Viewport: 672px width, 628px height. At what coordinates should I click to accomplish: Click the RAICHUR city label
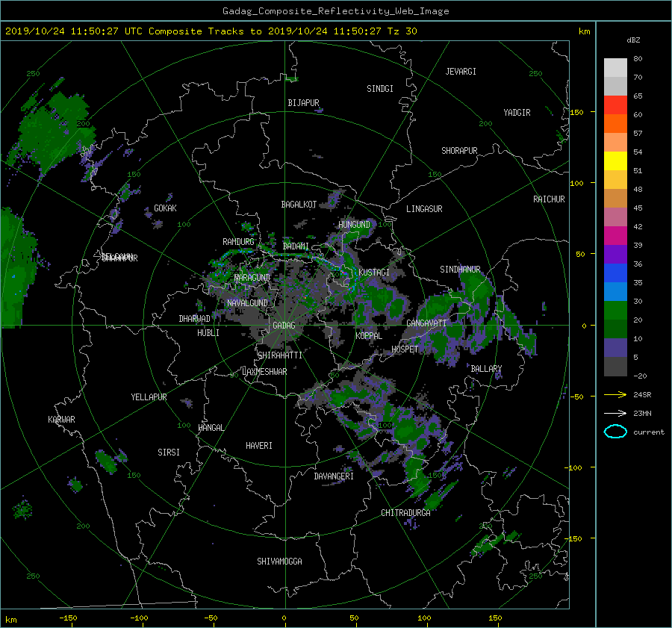click(549, 199)
